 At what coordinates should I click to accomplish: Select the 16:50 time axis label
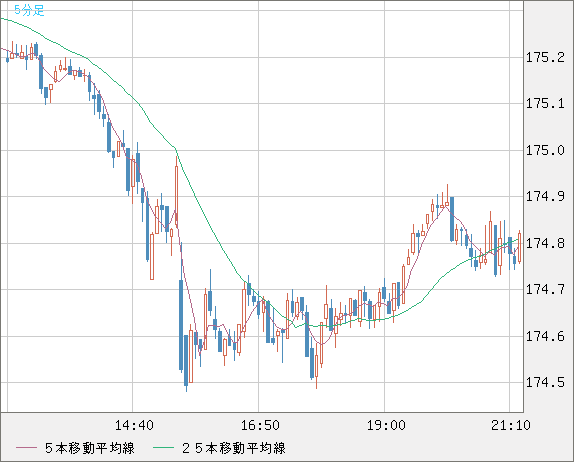[260, 425]
